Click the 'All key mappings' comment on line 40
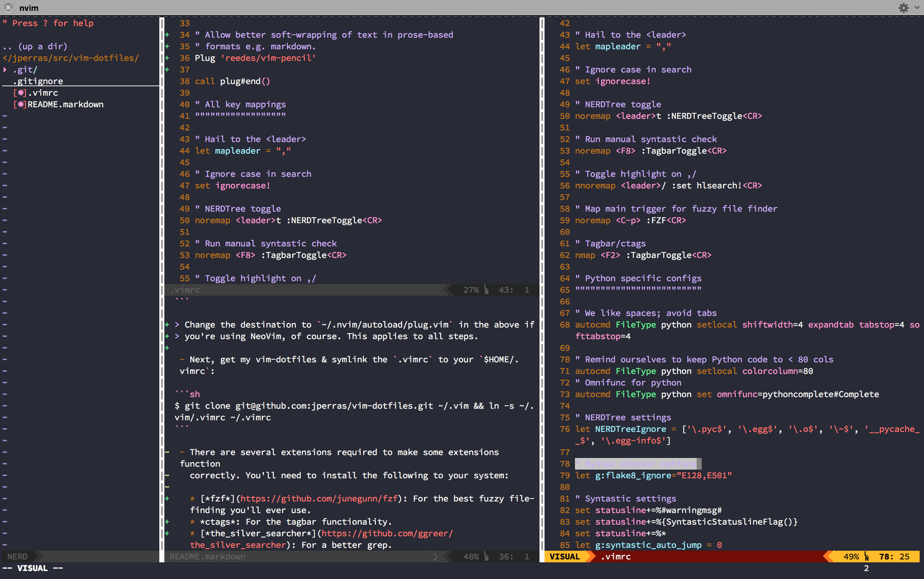 click(x=240, y=105)
